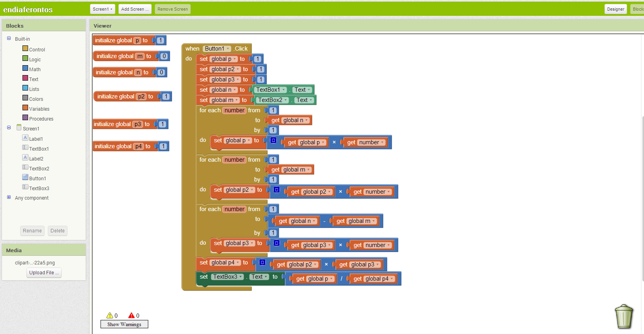Open the Variables blocks category
The image size is (644, 334).
click(39, 109)
